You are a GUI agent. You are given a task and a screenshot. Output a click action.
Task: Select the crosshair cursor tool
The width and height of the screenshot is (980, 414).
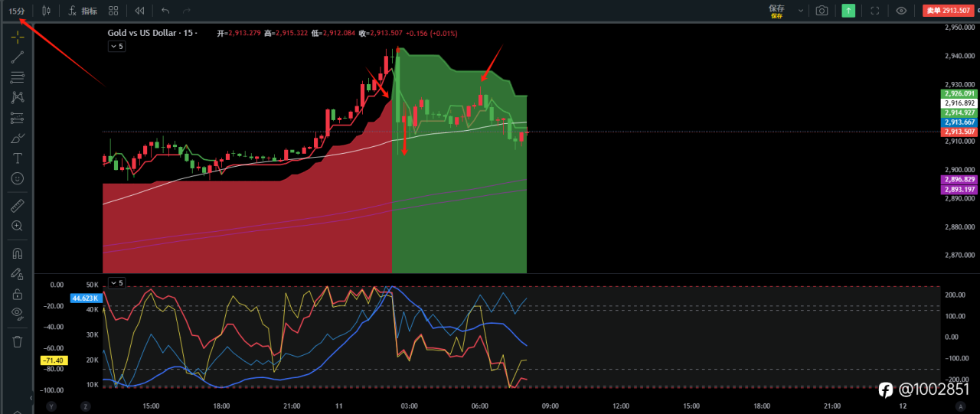coord(17,37)
